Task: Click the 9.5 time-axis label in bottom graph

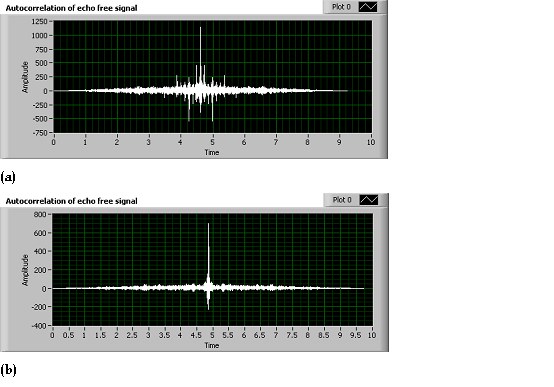Action: coord(355,335)
